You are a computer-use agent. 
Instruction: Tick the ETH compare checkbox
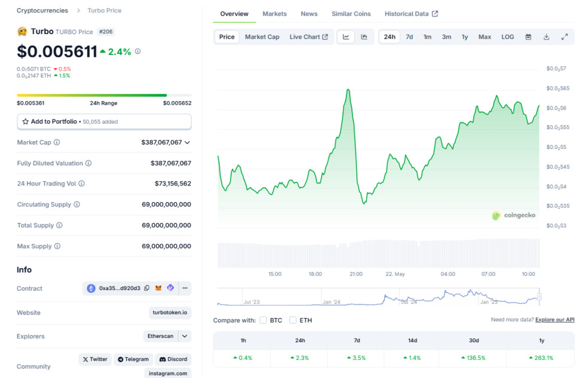(293, 320)
